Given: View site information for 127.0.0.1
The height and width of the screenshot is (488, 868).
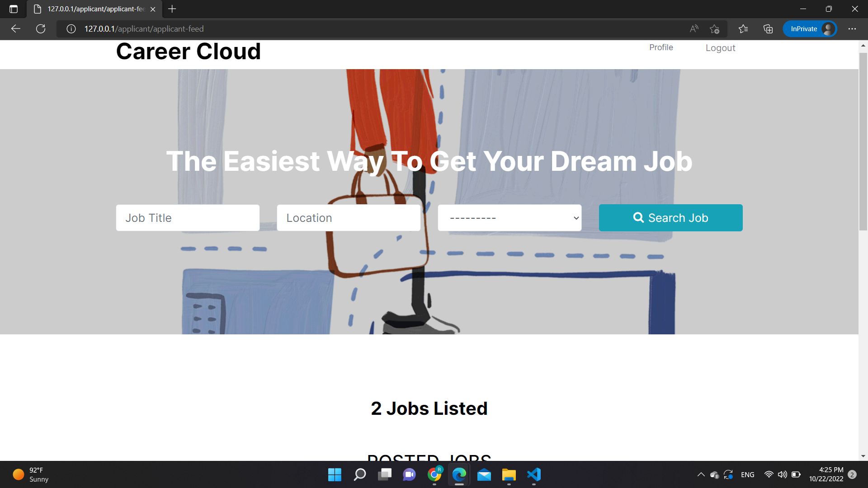Looking at the screenshot, I should coord(71,28).
